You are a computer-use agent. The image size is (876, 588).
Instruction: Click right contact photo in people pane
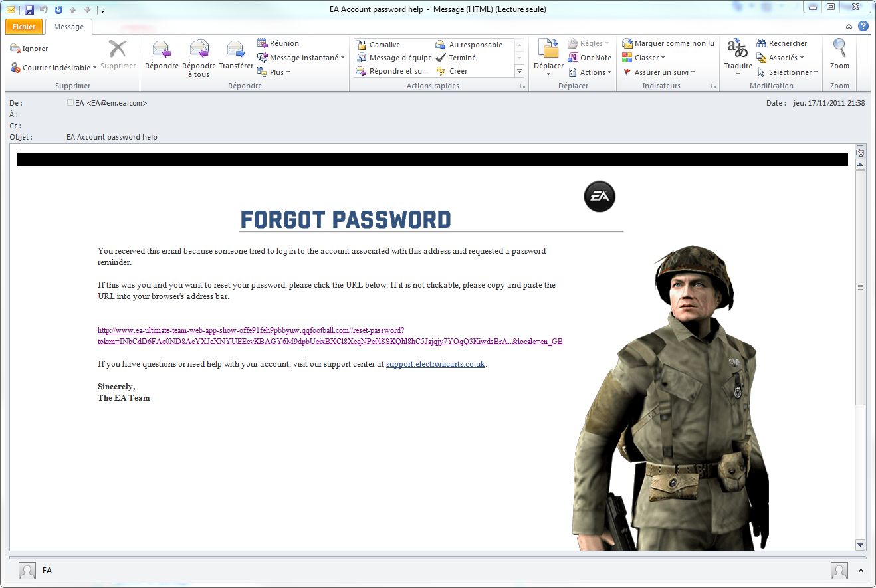pyautogui.click(x=839, y=571)
